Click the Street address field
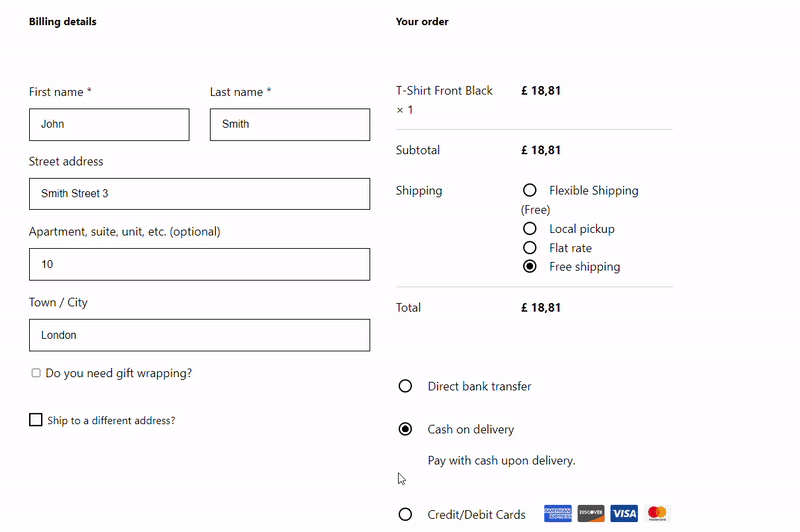Viewport: 800px width, 532px height. 199,194
